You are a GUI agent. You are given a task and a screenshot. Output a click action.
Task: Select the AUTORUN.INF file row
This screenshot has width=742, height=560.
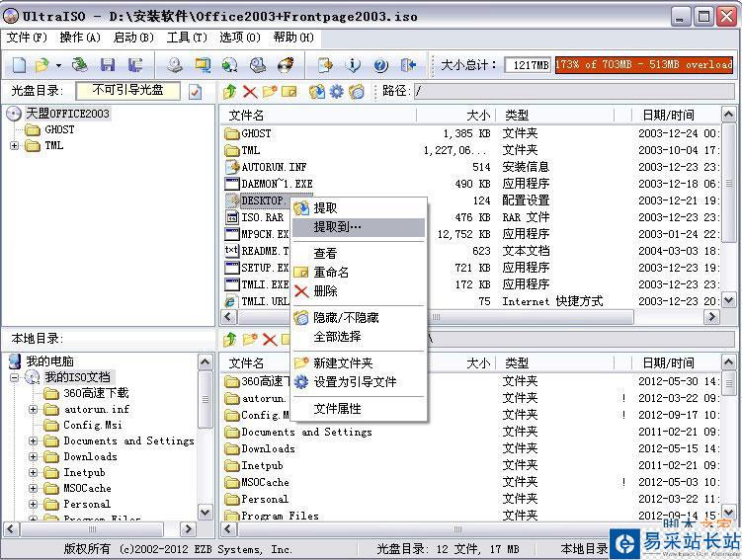pyautogui.click(x=471, y=167)
